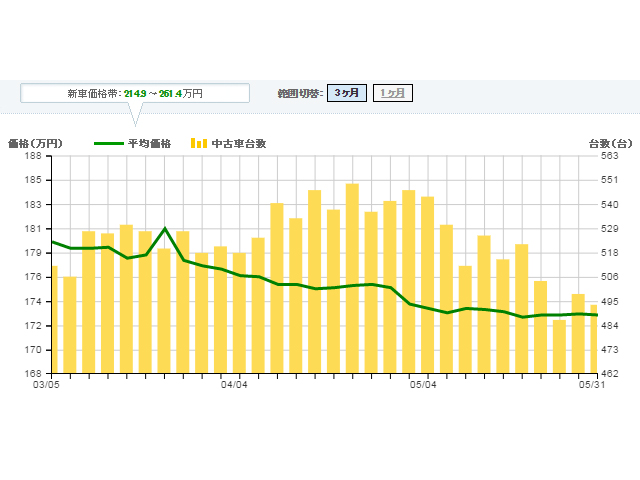
Task: Click the green line's endpoint at 05/31
Action: pos(596,315)
